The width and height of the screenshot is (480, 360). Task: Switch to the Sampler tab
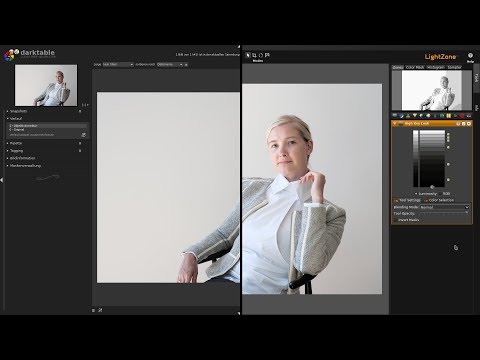(454, 67)
